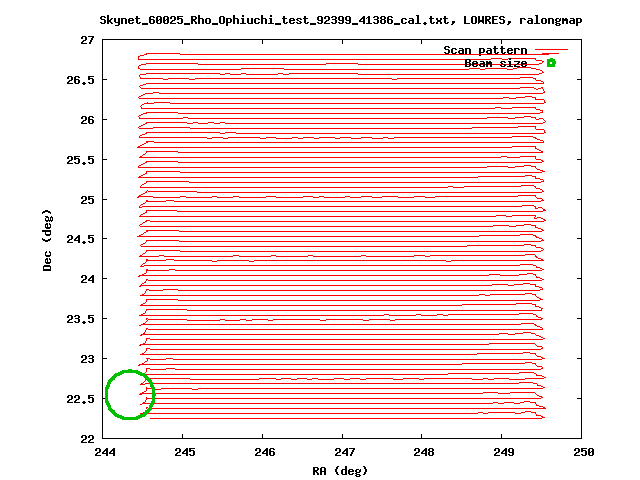The image size is (640, 480).
Task: Click the x-axis tick label 246
Action: pyautogui.click(x=264, y=452)
